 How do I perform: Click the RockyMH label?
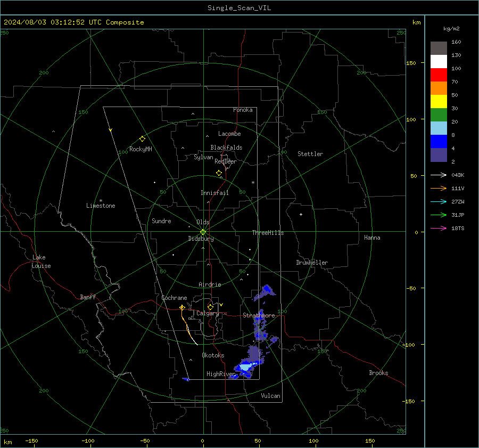(141, 149)
